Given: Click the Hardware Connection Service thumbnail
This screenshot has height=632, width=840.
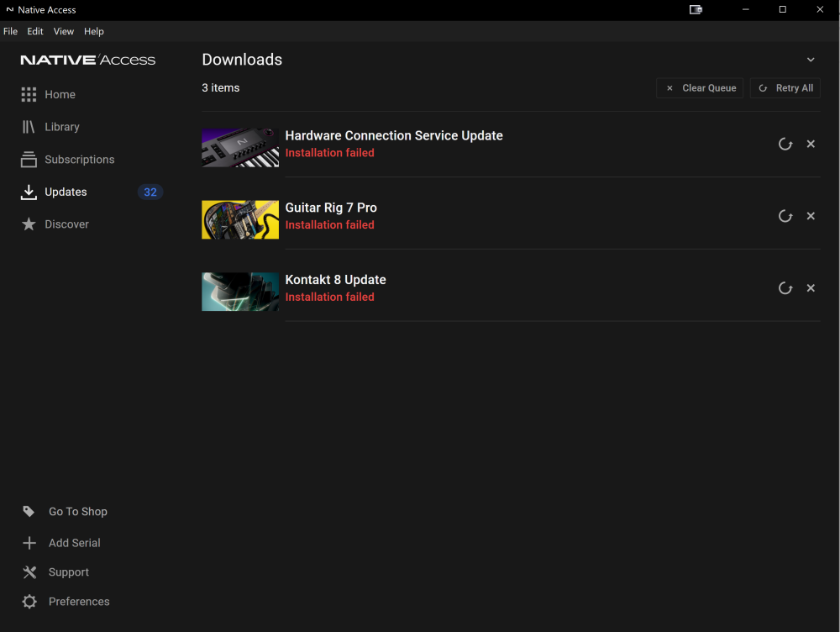Looking at the screenshot, I should click(240, 147).
